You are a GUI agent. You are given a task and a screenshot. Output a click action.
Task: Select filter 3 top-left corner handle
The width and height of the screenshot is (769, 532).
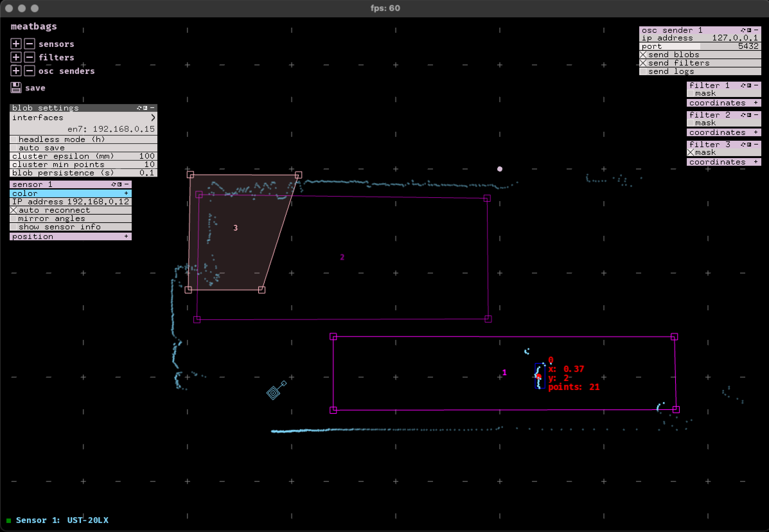pos(190,174)
